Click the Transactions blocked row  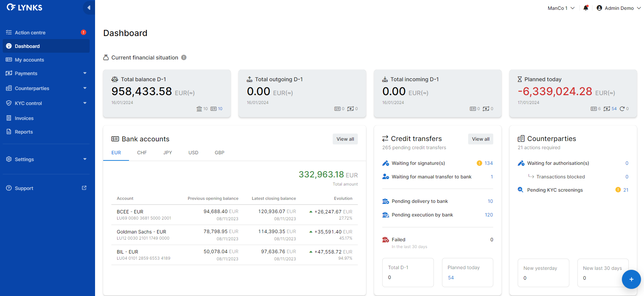click(578, 177)
